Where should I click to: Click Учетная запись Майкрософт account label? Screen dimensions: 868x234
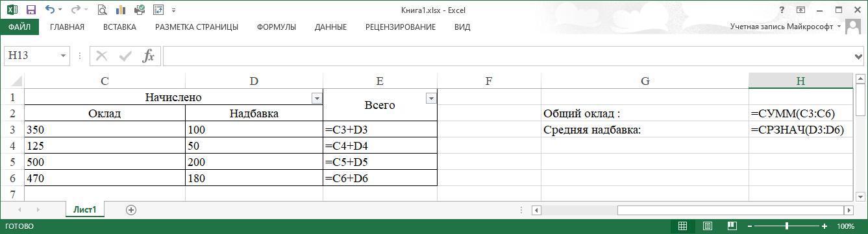pos(781,27)
